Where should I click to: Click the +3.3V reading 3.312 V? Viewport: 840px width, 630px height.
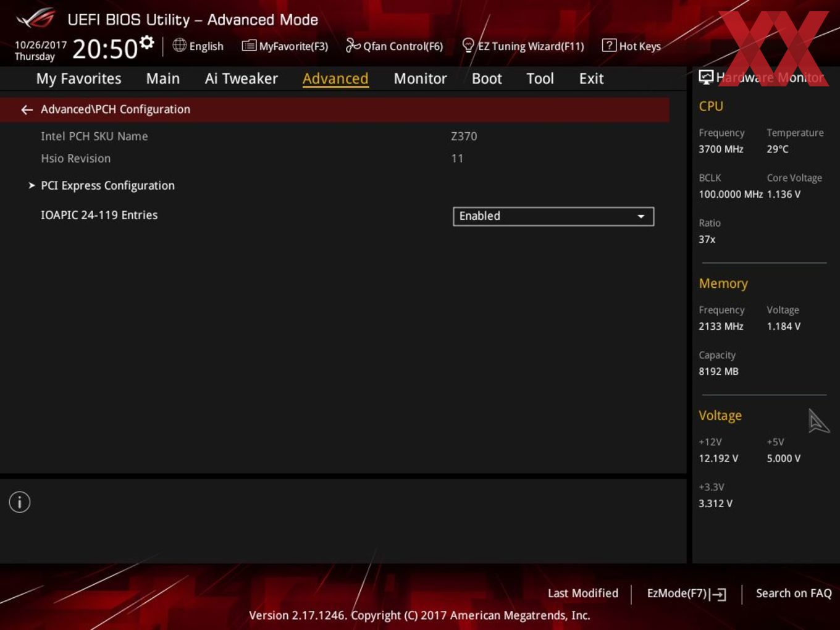pos(715,503)
